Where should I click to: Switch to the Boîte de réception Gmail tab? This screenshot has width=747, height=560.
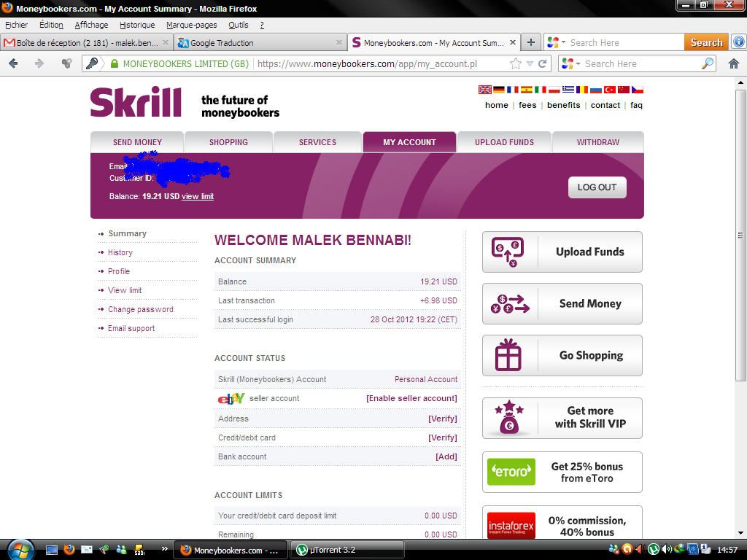[x=86, y=42]
